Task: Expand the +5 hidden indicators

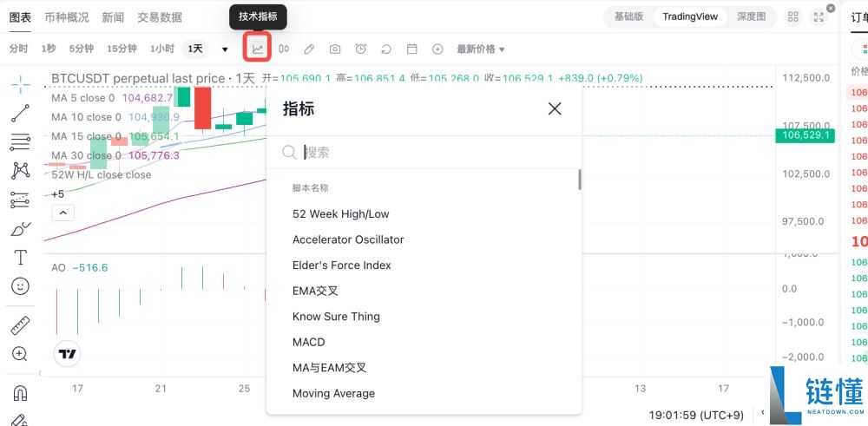Action: click(58, 194)
